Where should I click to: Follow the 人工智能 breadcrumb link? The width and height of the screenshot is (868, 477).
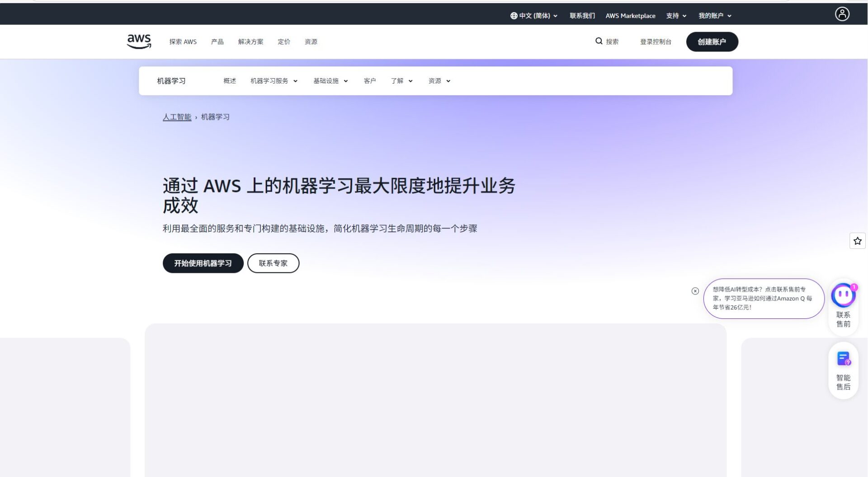click(176, 117)
